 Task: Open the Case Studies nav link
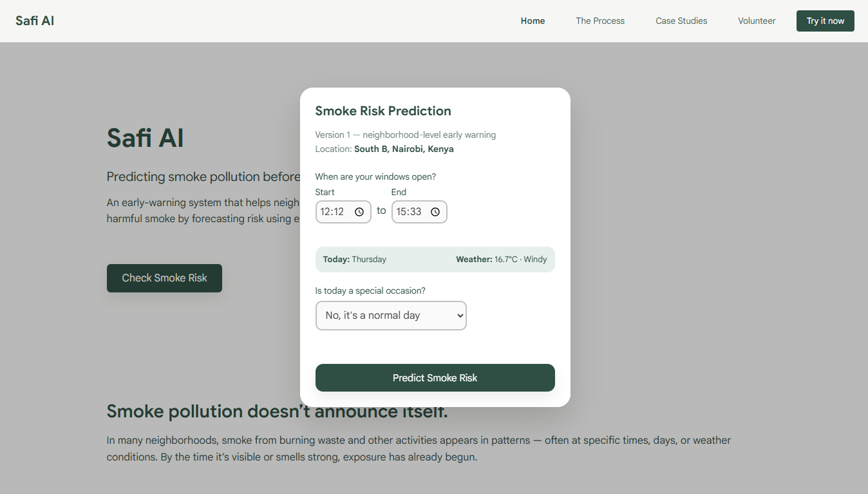tap(681, 21)
